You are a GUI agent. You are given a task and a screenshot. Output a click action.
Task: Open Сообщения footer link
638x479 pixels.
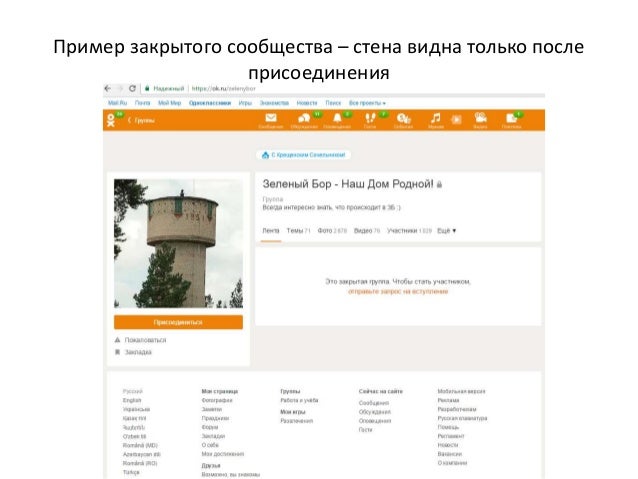click(x=374, y=403)
